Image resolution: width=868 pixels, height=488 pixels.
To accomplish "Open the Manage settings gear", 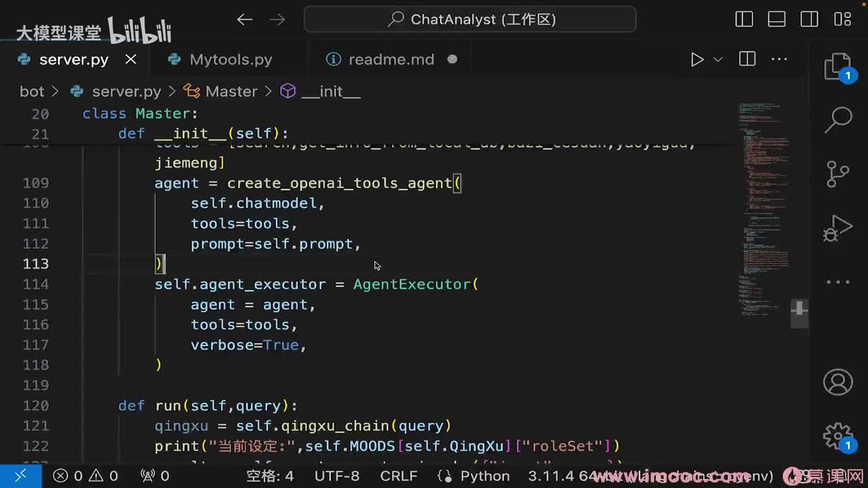I will point(838,436).
